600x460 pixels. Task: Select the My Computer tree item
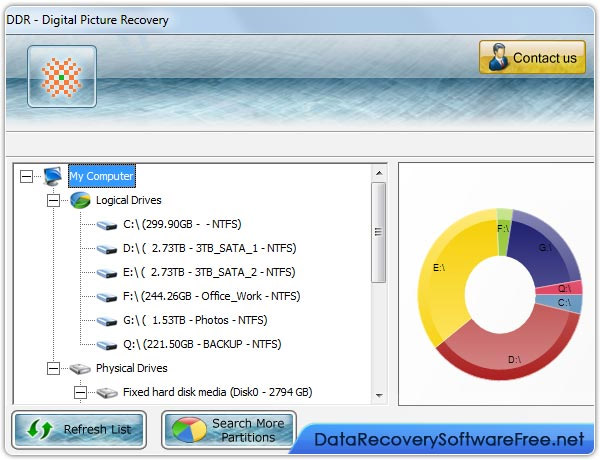pyautogui.click(x=101, y=176)
